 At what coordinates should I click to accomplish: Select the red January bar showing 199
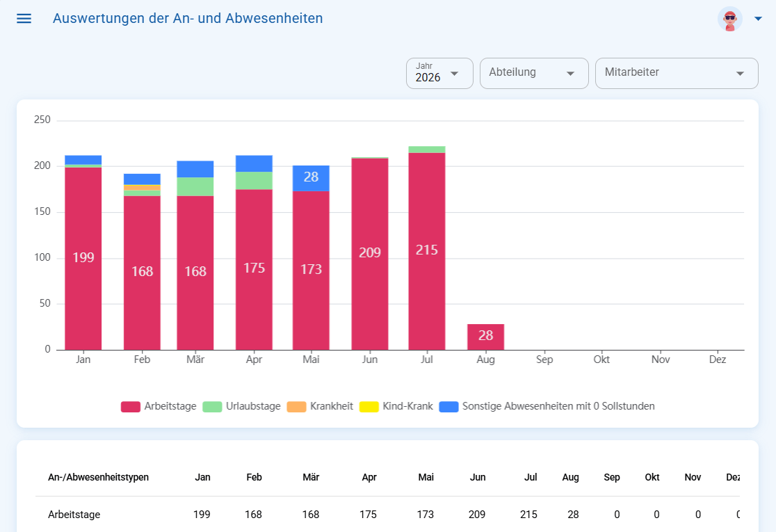[83, 259]
